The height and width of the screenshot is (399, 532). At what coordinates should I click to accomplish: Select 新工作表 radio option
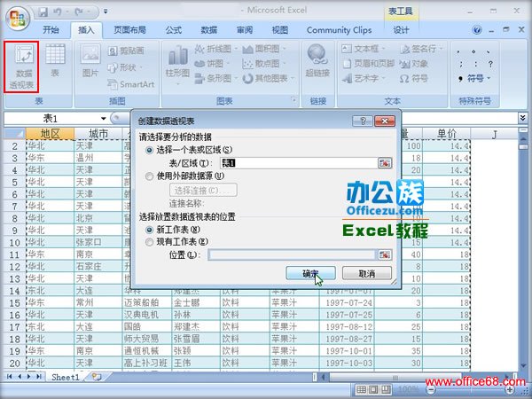149,230
